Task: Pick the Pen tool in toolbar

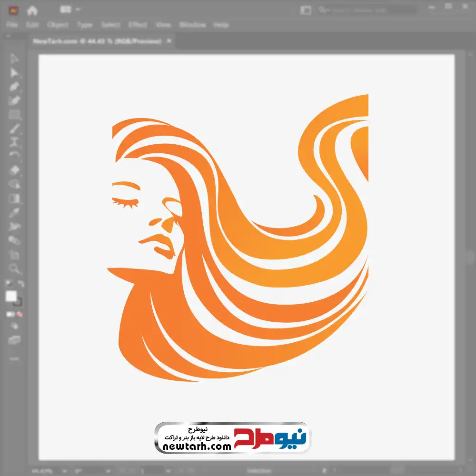Action: (15, 87)
